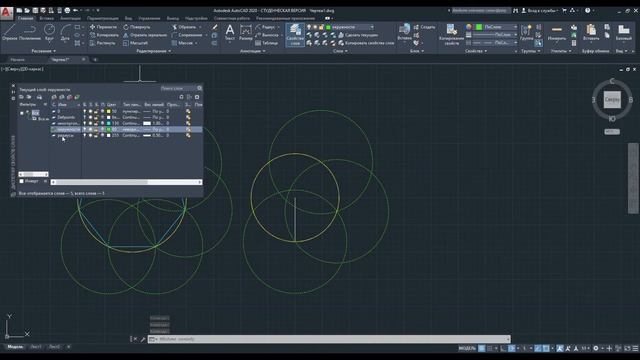Switch to the Лист2 layout tab
Image resolution: width=640 pixels, height=360 pixels.
(54, 347)
